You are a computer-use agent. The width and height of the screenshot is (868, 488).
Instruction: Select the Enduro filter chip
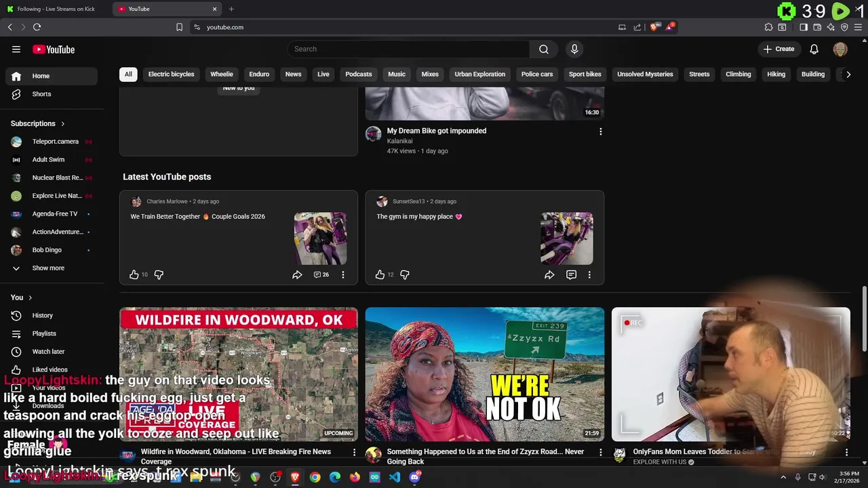tap(259, 74)
